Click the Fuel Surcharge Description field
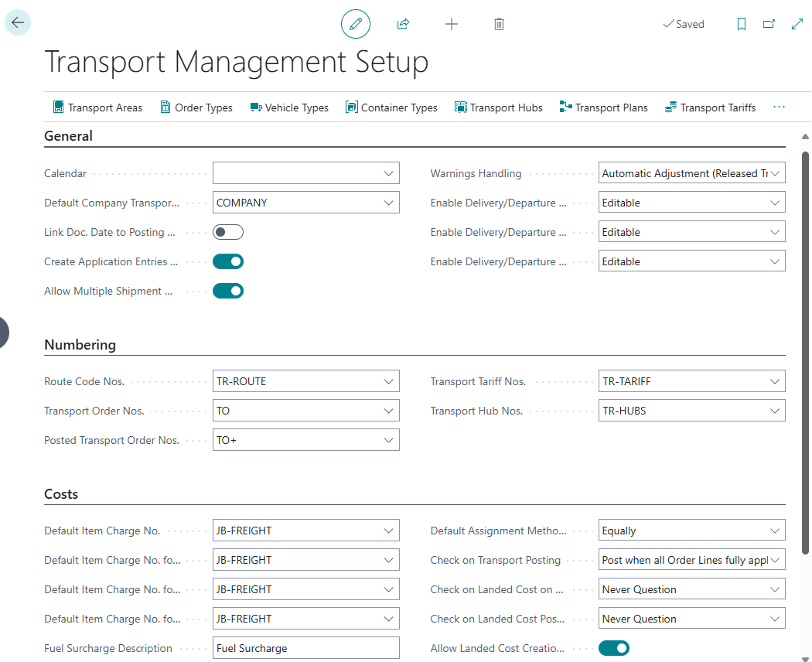Image resolution: width=812 pixels, height=662 pixels. 305,648
